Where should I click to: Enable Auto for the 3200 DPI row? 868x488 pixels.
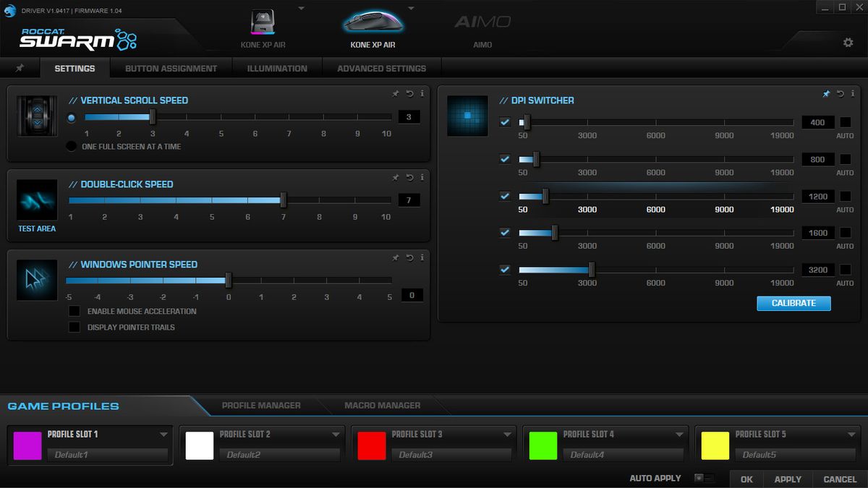coord(845,270)
